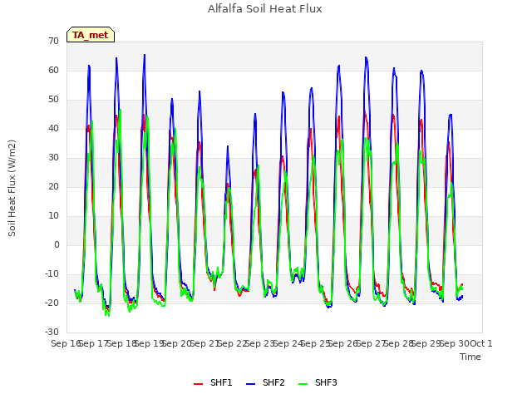Click y-axis label -30
Image resolution: width=532 pixels, height=399 pixels.
coord(52,332)
